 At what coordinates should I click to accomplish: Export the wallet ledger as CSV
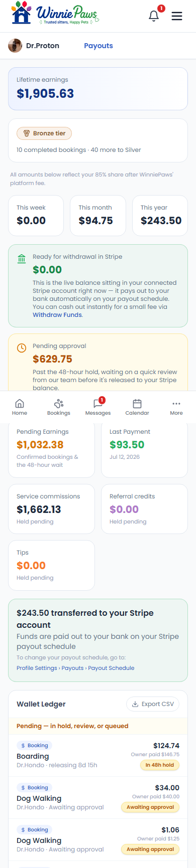pyautogui.click(x=153, y=704)
